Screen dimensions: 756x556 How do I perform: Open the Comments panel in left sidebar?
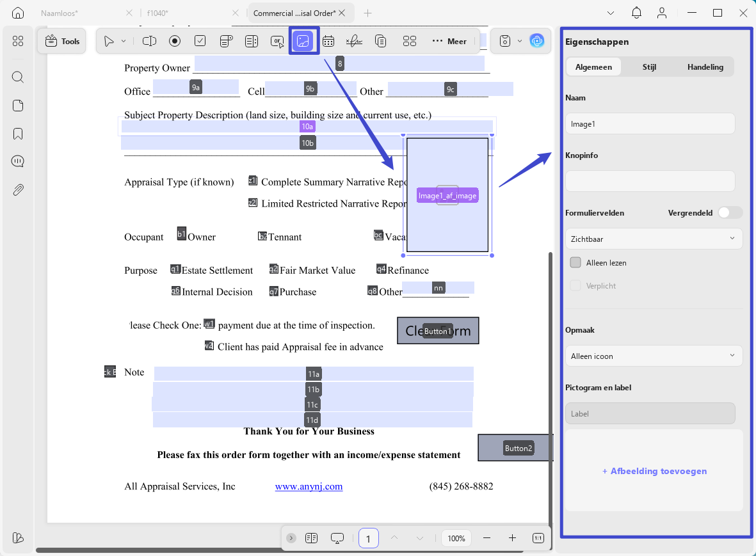[18, 161]
